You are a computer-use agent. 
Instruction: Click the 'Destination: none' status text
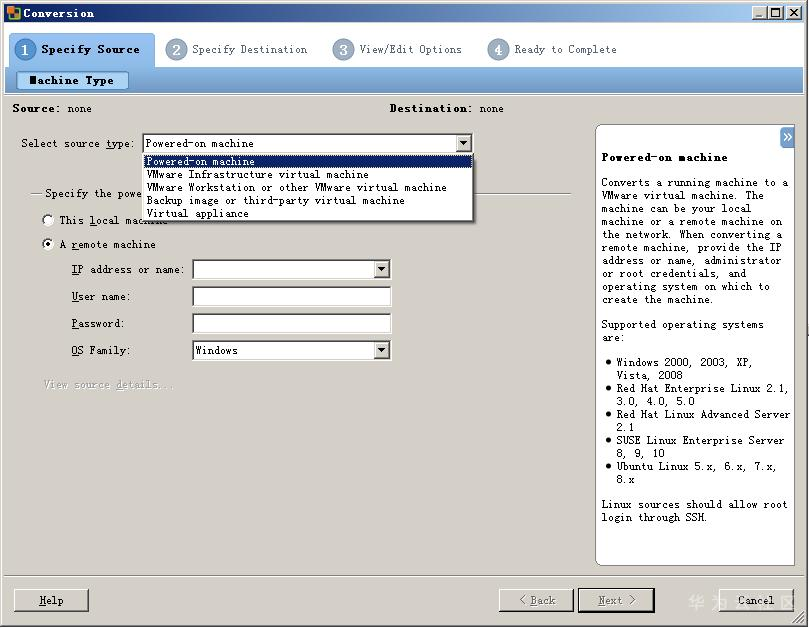click(446, 108)
